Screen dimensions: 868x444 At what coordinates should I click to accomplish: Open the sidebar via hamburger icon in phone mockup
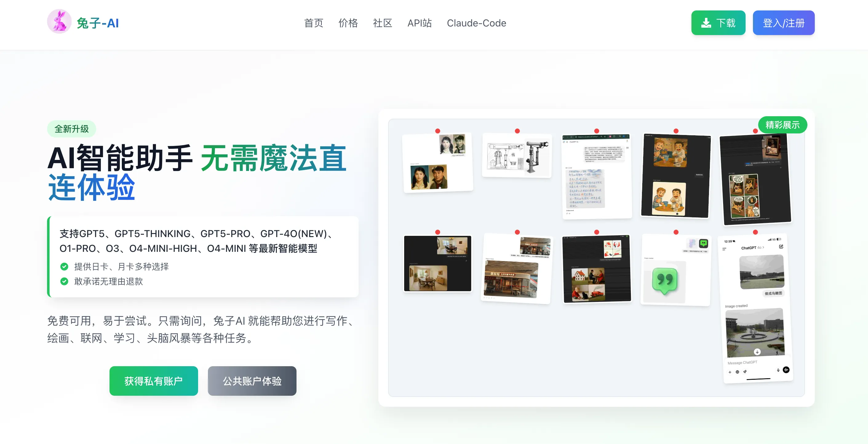(x=724, y=249)
